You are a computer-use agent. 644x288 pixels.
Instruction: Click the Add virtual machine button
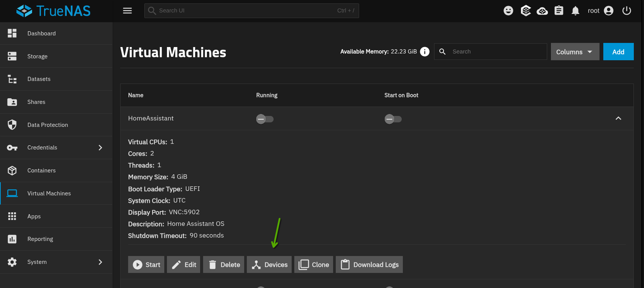[x=618, y=52]
